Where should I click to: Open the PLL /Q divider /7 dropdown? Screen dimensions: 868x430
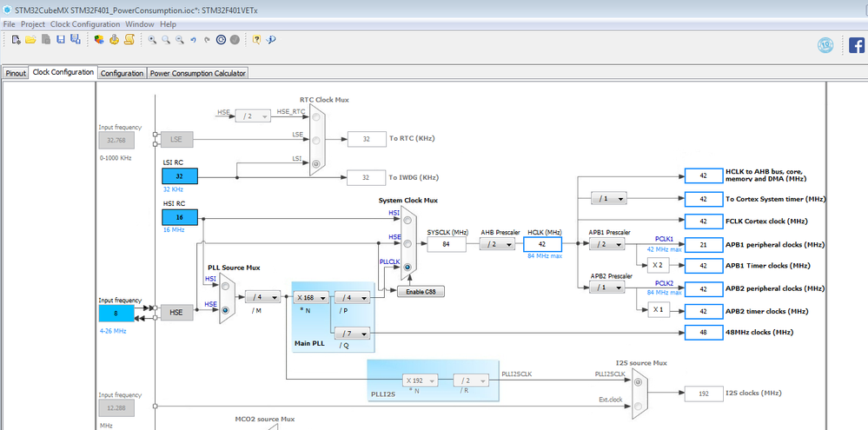point(352,334)
